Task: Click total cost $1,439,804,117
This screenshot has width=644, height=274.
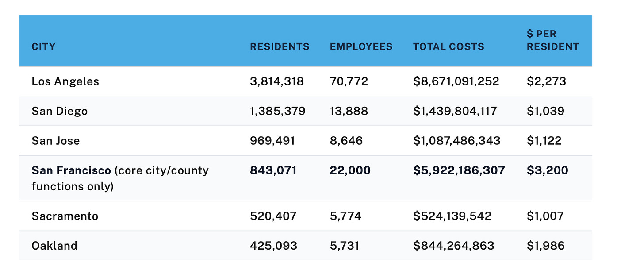Action: 455,111
